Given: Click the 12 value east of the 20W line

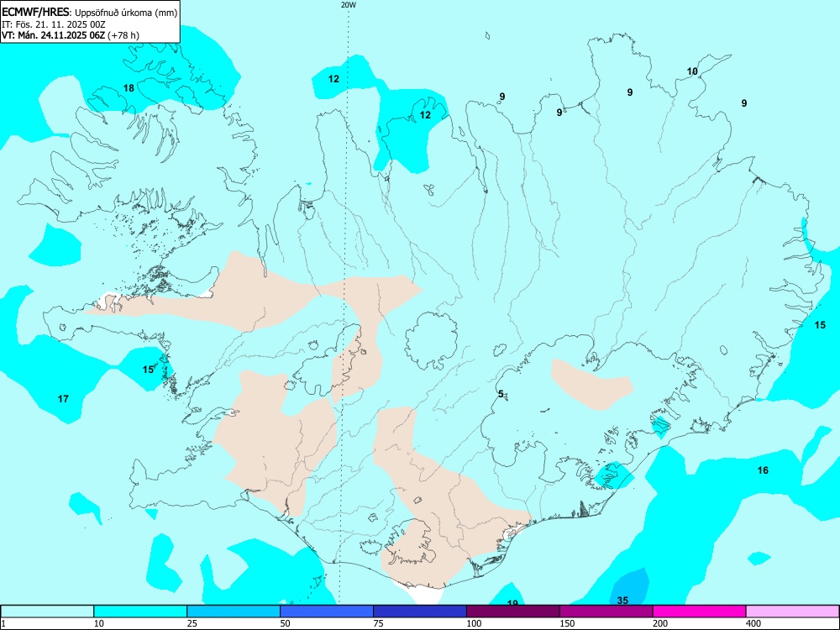Looking at the screenshot, I should click(425, 114).
